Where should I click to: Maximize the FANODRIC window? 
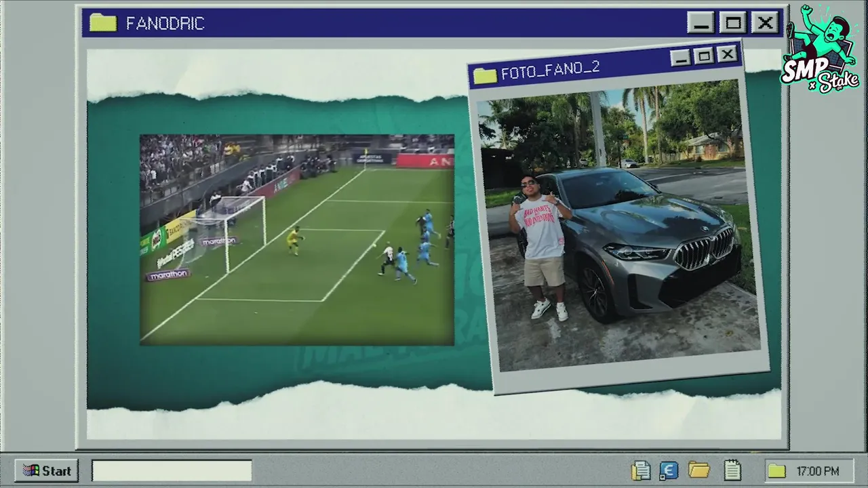[733, 23]
